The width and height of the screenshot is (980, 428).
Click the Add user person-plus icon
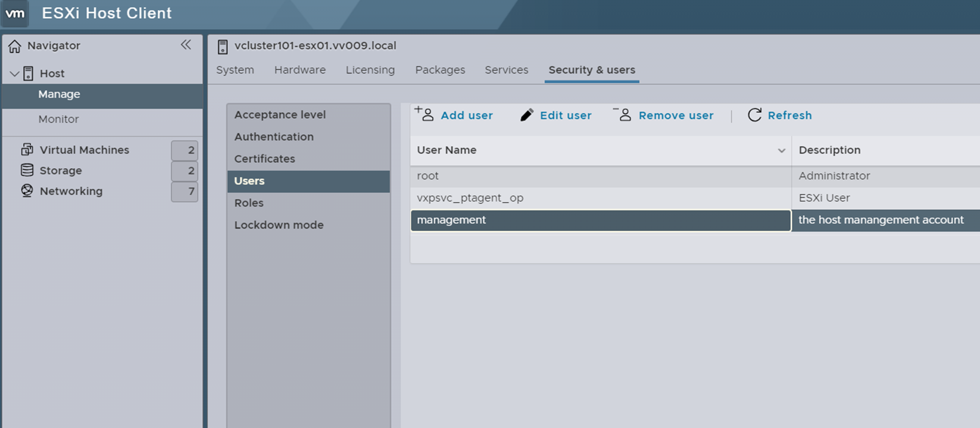tap(424, 114)
